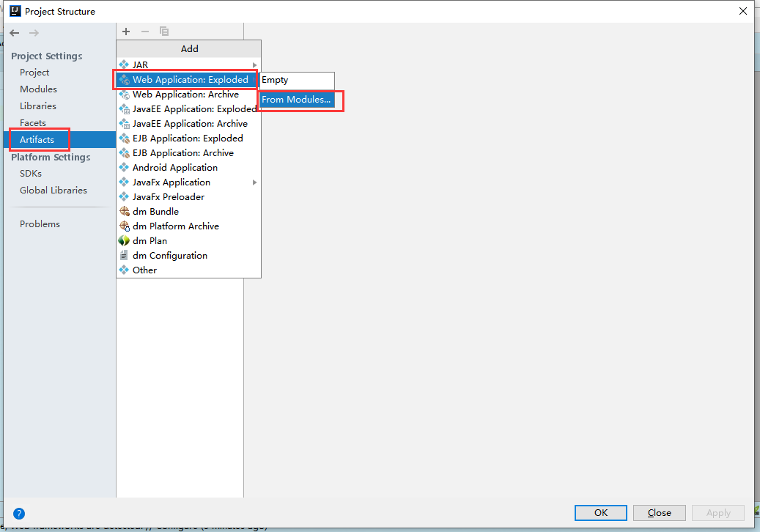
Task: Expand the JavaFx Application submenu arrow
Action: [x=254, y=182]
